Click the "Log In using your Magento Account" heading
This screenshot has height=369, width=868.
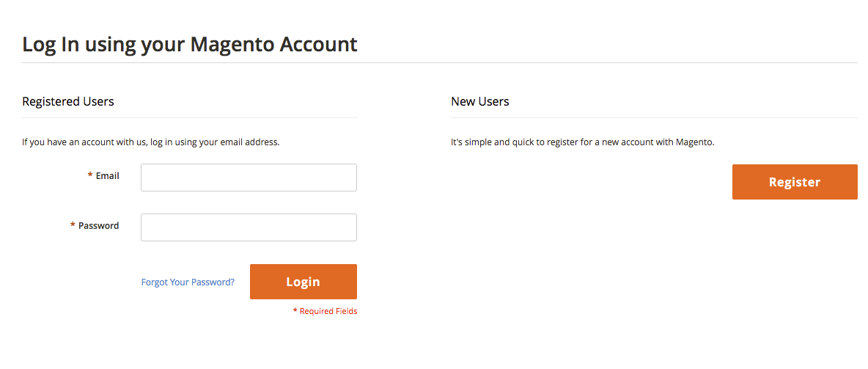(x=190, y=44)
